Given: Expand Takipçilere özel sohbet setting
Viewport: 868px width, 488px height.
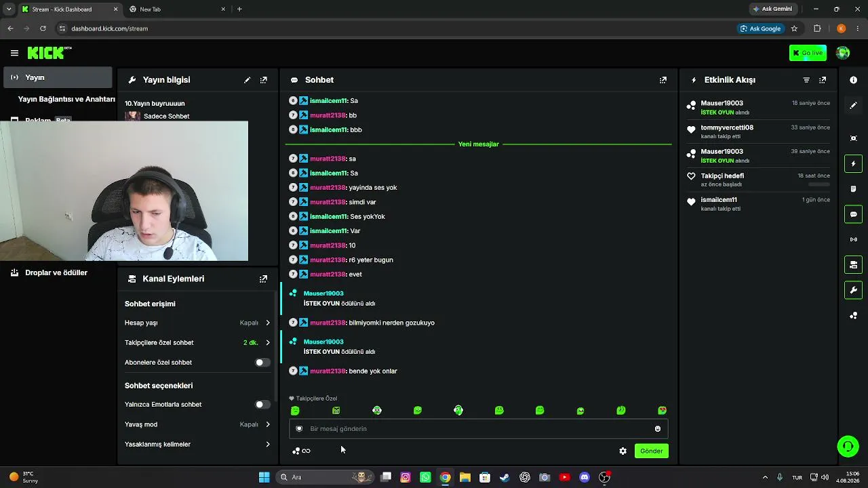Looking at the screenshot, I should (197, 342).
